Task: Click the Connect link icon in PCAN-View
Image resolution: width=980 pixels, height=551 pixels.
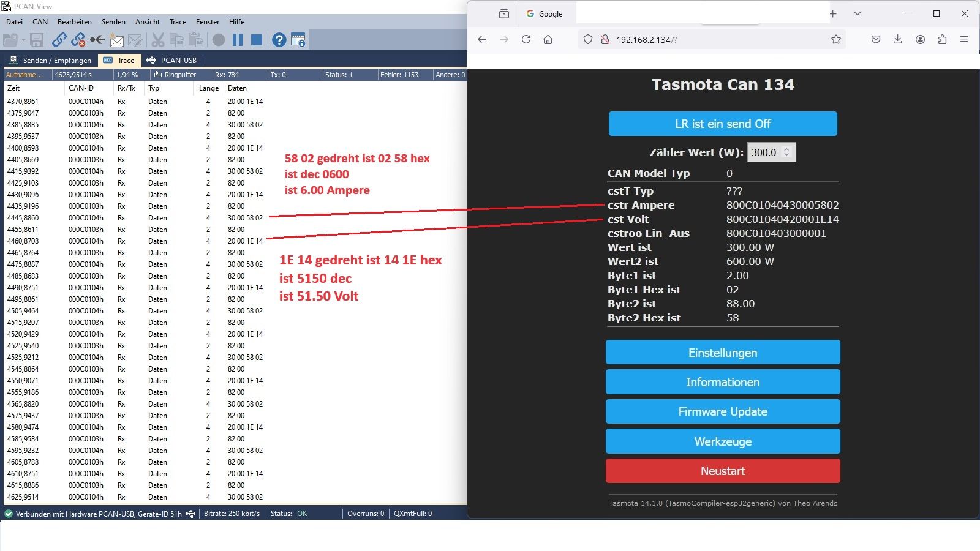Action: click(x=59, y=40)
